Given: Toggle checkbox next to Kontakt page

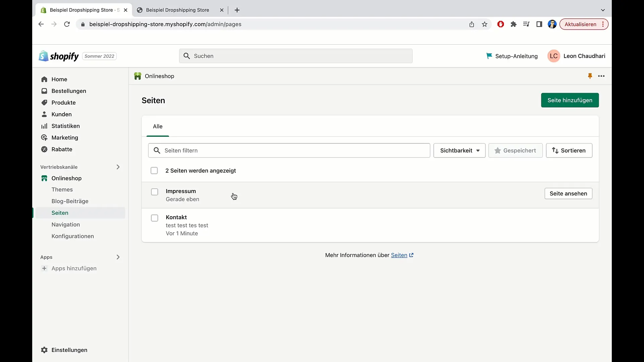Looking at the screenshot, I should 154,218.
